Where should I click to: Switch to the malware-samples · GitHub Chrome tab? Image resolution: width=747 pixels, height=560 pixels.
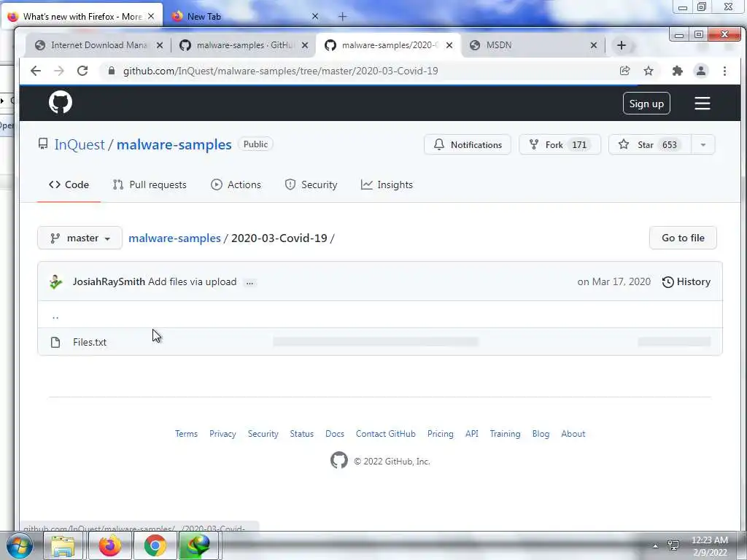point(242,45)
